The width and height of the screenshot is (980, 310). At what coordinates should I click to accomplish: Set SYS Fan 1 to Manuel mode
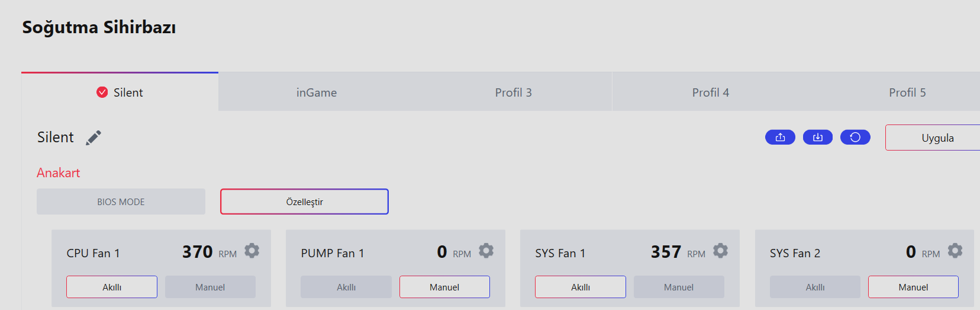(679, 287)
